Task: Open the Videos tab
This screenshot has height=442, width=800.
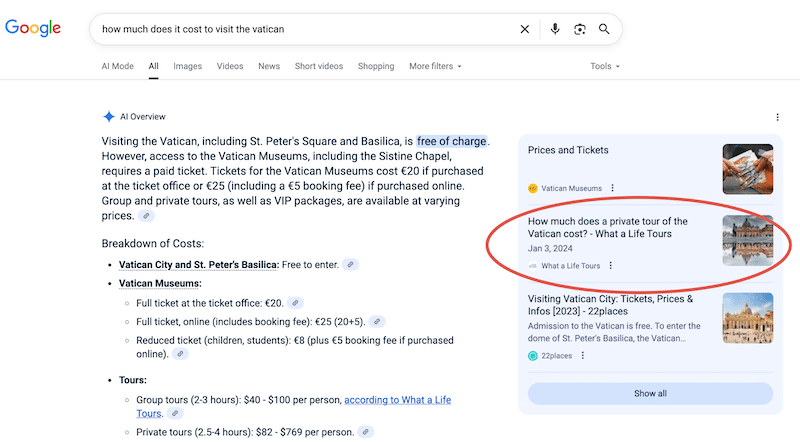Action: point(230,66)
